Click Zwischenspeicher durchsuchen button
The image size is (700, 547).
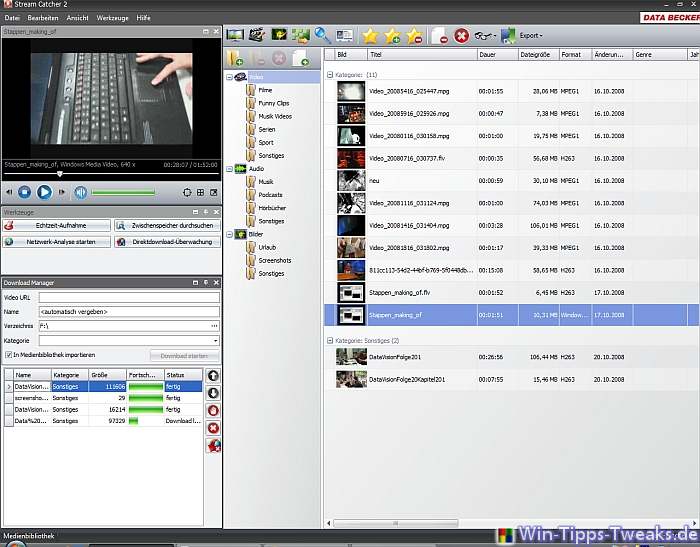click(x=167, y=225)
